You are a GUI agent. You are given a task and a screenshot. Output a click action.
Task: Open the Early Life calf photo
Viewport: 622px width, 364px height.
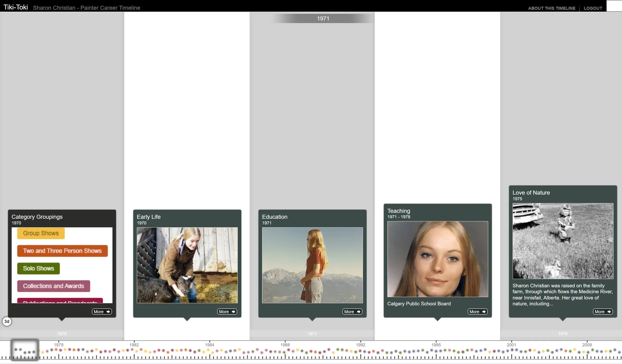click(x=187, y=265)
